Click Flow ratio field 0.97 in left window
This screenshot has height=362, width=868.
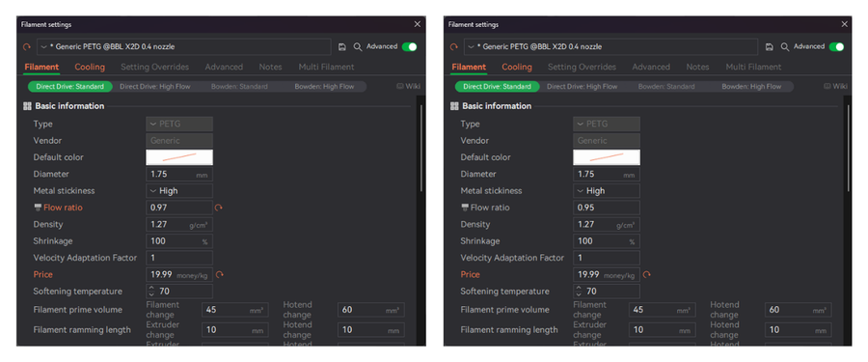click(x=179, y=208)
